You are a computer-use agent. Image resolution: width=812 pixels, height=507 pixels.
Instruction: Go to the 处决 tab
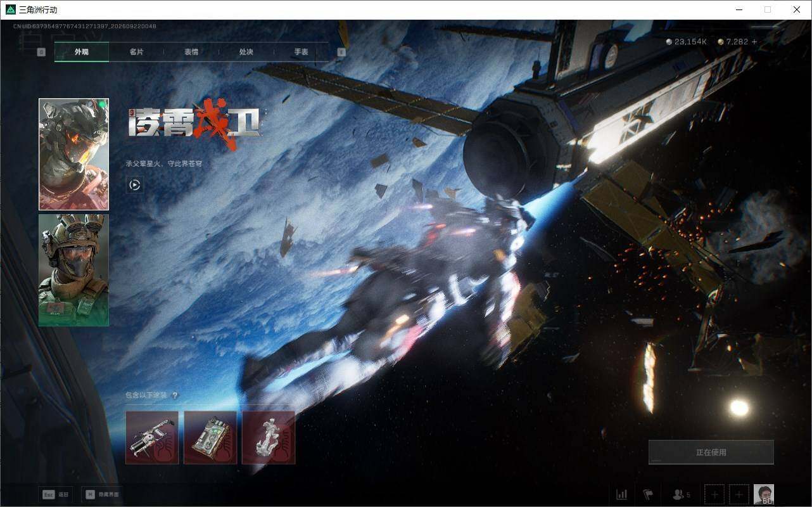(x=246, y=52)
